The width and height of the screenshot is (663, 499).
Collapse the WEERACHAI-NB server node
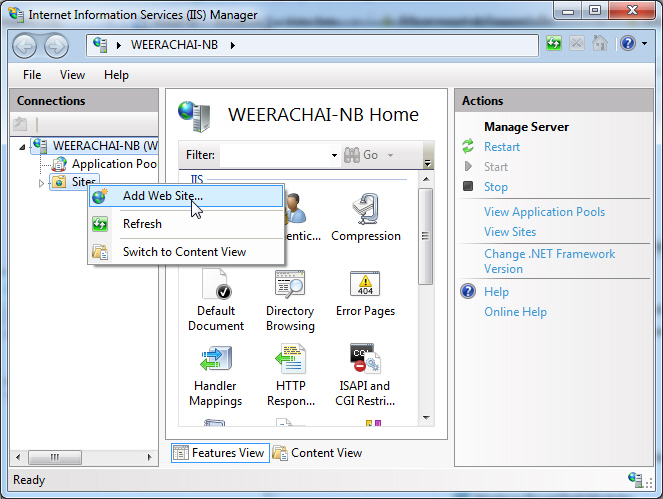coord(22,147)
